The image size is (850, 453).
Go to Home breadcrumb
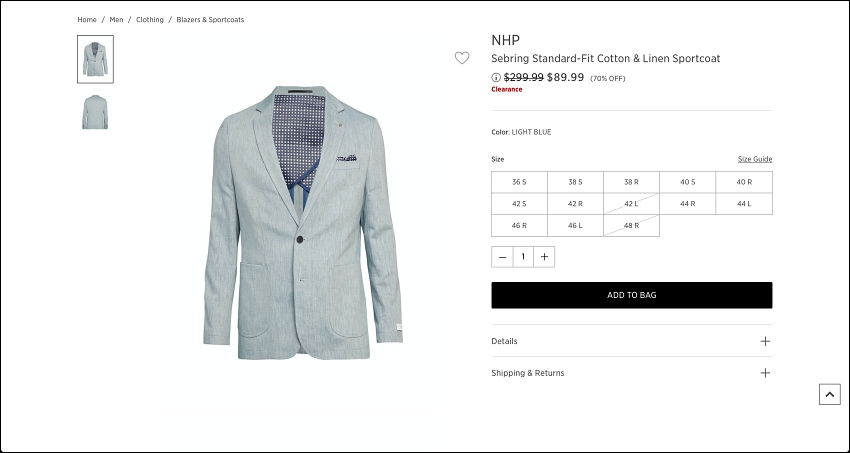87,20
